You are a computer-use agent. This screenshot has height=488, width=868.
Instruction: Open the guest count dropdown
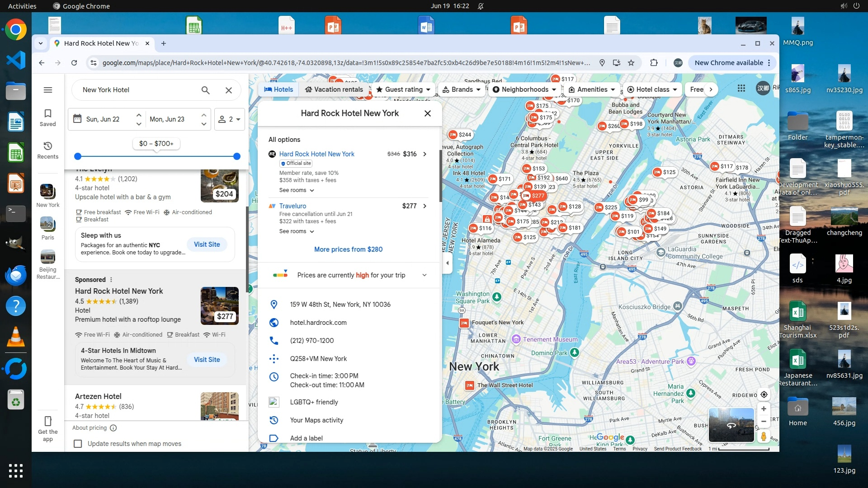[x=229, y=119]
